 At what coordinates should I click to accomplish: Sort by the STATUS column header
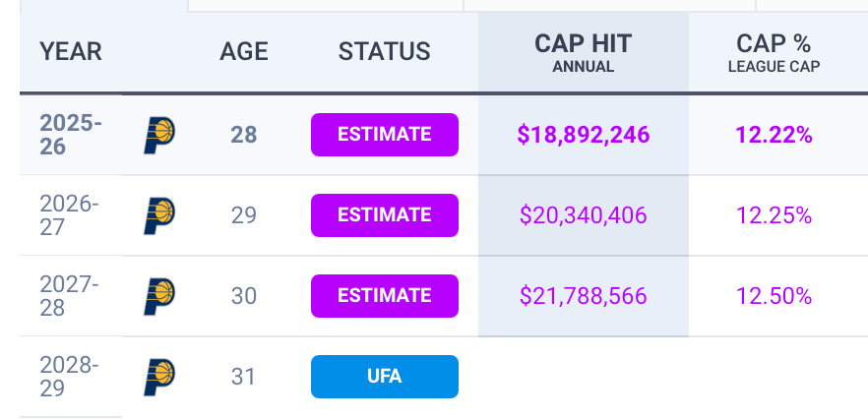pos(385,52)
